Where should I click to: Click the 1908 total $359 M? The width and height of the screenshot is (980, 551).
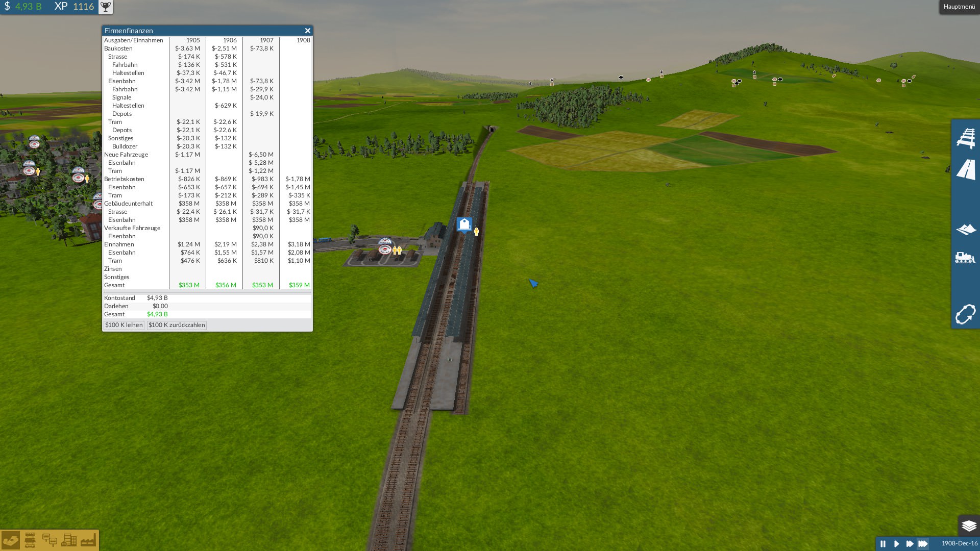299,285
